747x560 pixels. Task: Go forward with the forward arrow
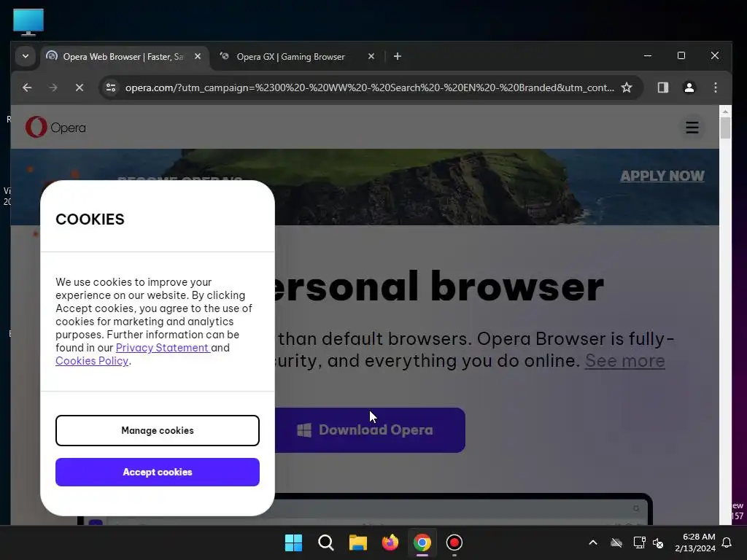pos(53,87)
